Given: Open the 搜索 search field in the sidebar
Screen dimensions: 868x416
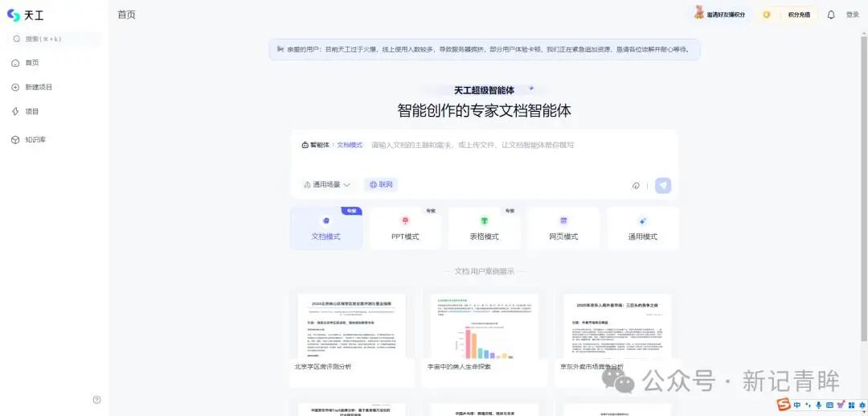Looking at the screenshot, I should (x=55, y=39).
